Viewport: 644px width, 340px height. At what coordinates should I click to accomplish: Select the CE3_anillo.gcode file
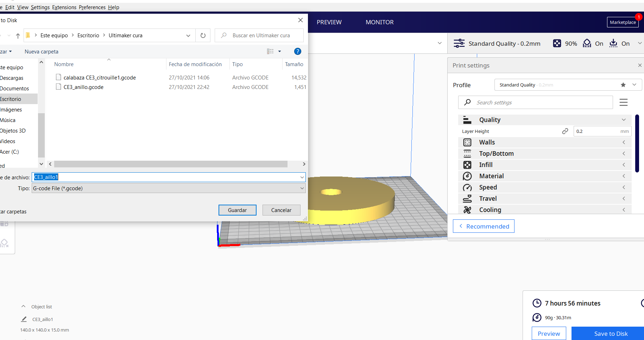coord(83,87)
